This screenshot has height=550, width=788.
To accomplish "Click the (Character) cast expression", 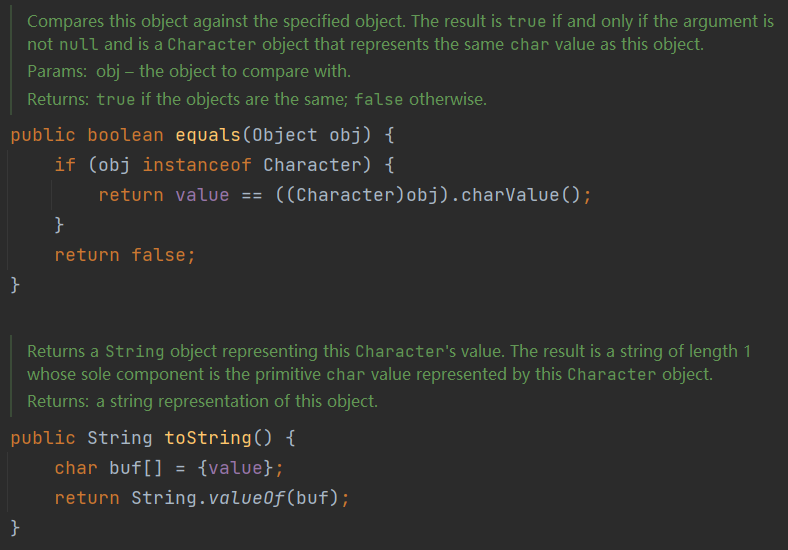I will pos(345,195).
